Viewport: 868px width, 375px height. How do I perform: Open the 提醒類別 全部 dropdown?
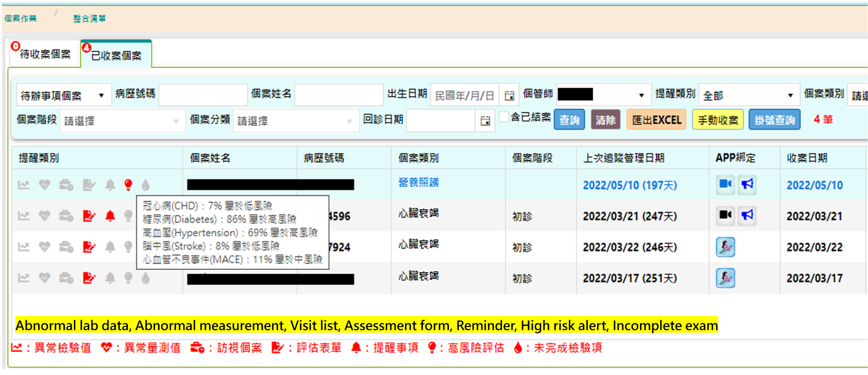(x=748, y=95)
